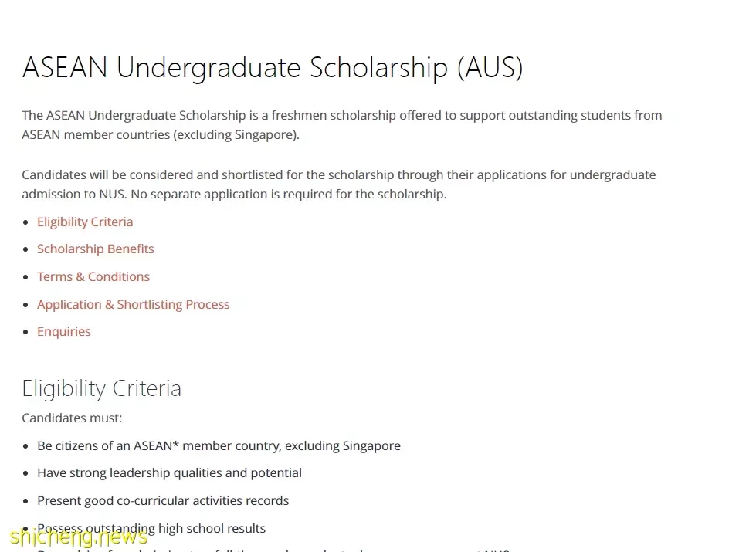Click the bullet dot beside Terms & Conditions
Screen dimensions: 756x552
(25, 277)
